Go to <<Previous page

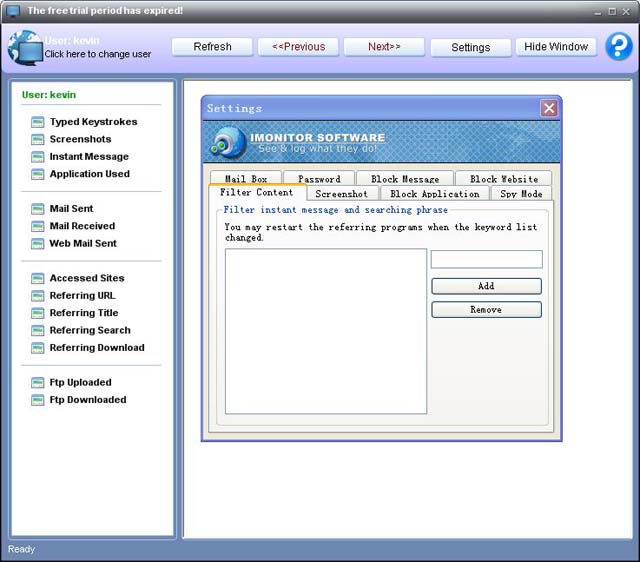coord(298,47)
